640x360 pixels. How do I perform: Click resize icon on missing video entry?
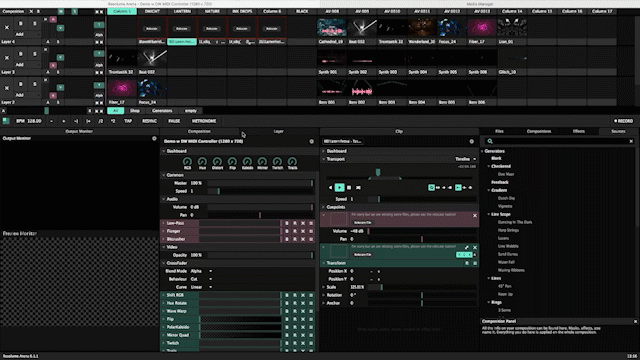click(467, 247)
